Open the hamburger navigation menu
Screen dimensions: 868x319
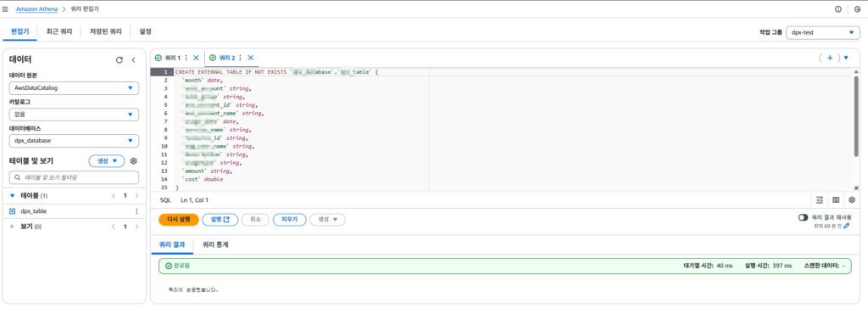pos(6,9)
